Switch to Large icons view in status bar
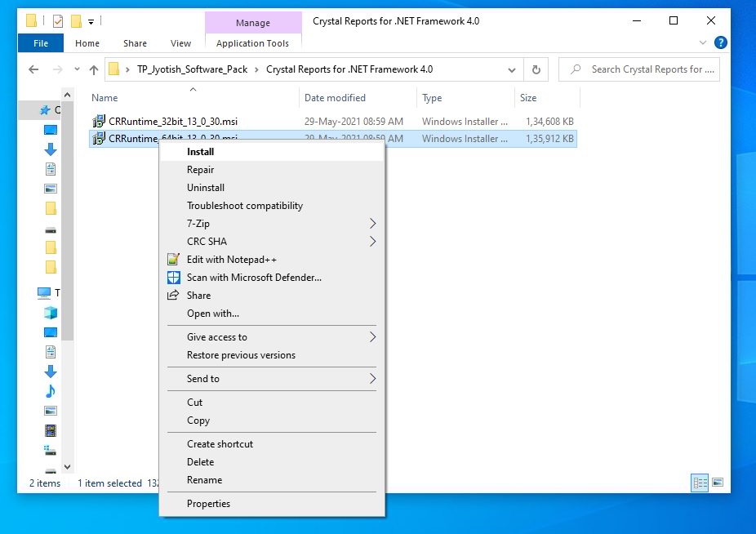This screenshot has height=534, width=756. click(718, 483)
